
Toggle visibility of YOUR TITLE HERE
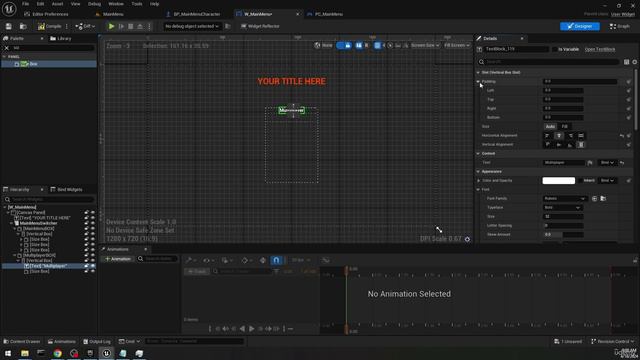coord(93,218)
